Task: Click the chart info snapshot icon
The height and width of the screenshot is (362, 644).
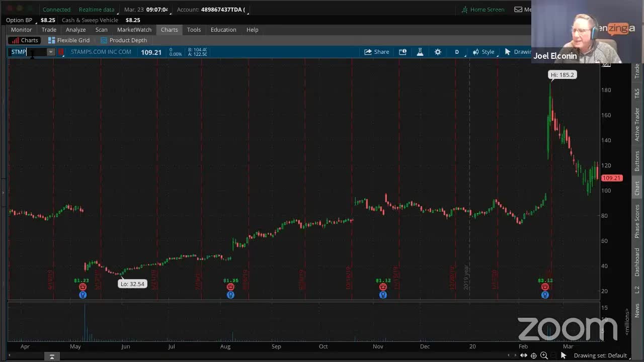Action: [x=403, y=52]
